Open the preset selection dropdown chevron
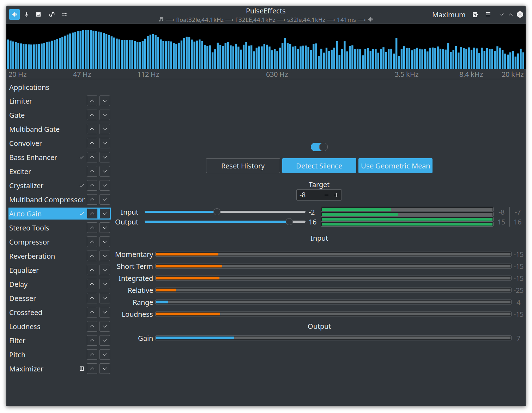Screen dimensions: 532x413 pos(501,14)
